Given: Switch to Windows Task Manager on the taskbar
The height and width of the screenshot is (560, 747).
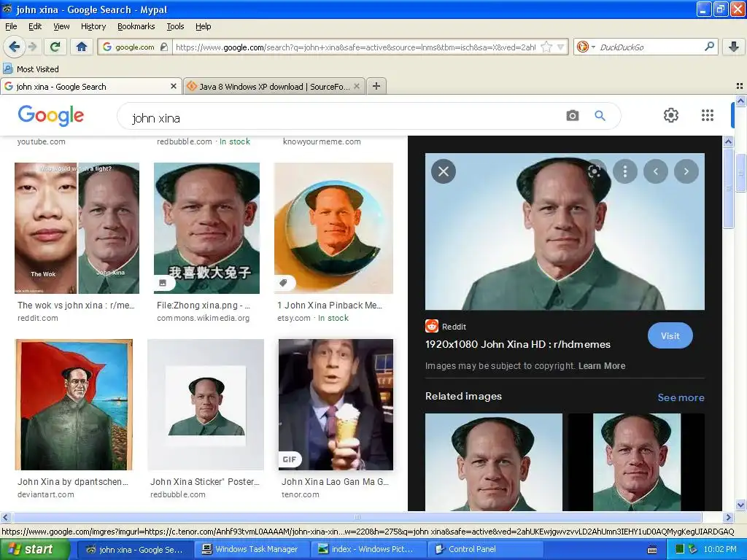Looking at the screenshot, I should (252, 549).
